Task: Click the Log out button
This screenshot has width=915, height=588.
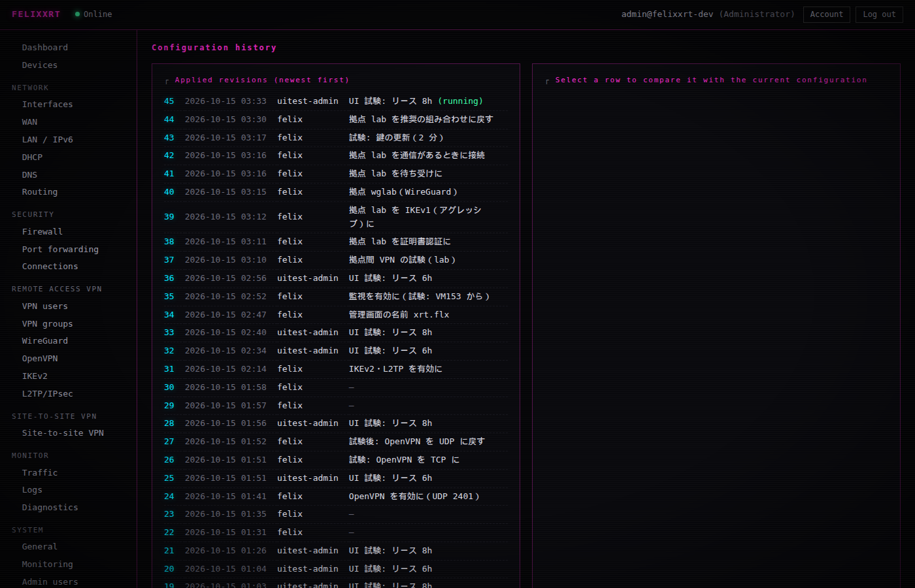Action: (x=879, y=14)
